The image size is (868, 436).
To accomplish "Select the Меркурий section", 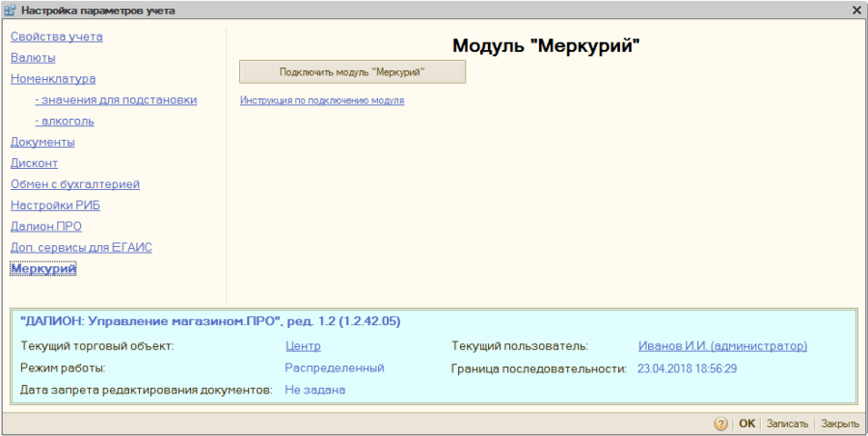I will [x=43, y=269].
